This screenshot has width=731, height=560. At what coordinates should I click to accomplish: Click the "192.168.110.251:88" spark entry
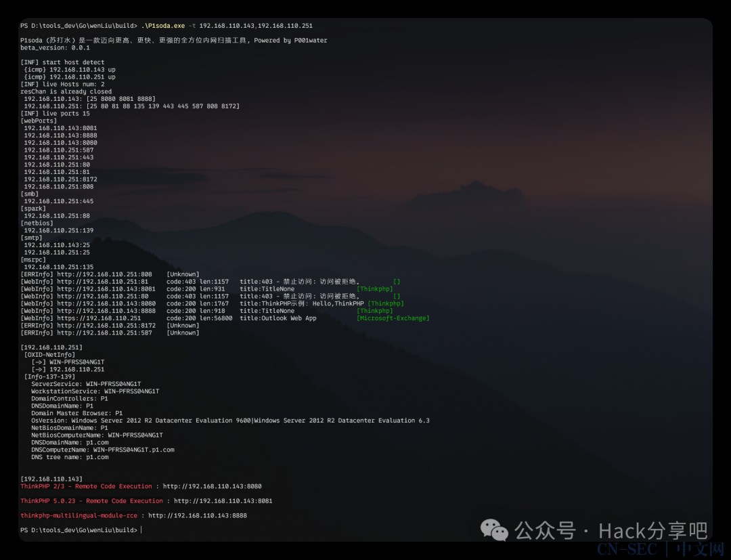coord(57,216)
